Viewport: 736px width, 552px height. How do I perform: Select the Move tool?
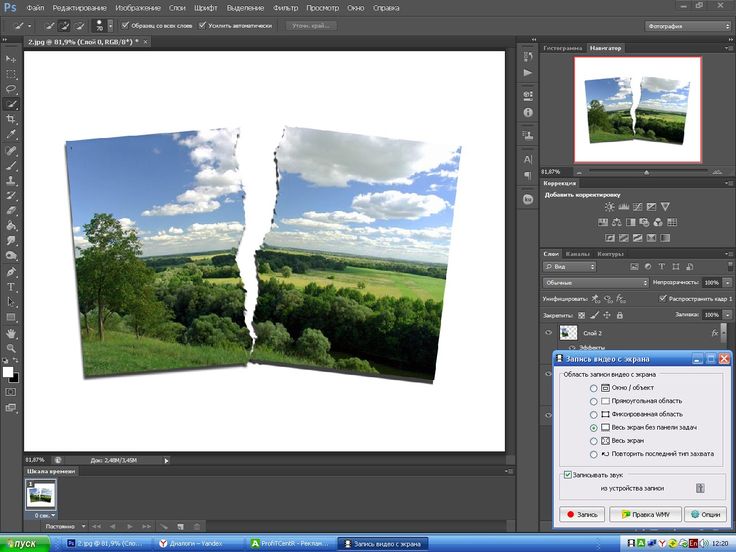pos(11,60)
